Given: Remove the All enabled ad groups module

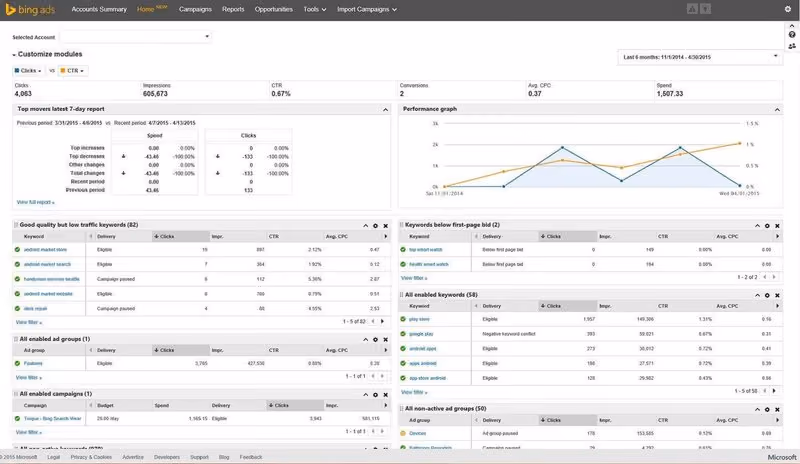Looking at the screenshot, I should tap(386, 339).
